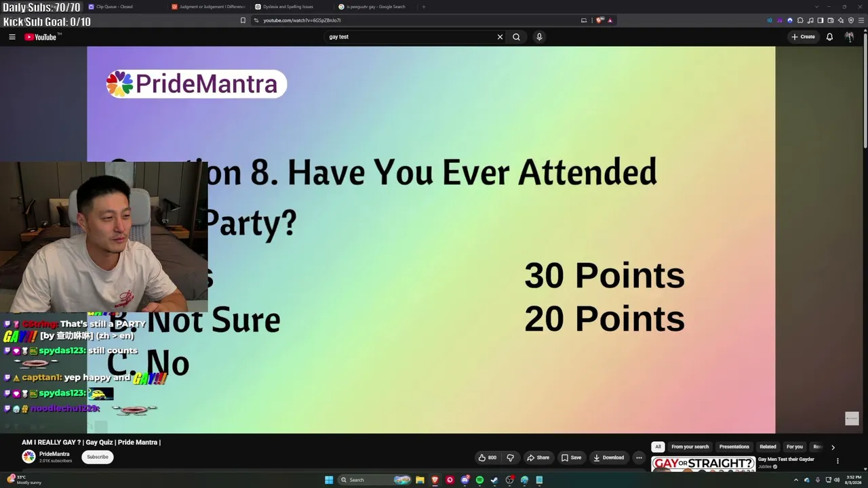
Task: Open the browser media control music icon
Action: pos(810,20)
